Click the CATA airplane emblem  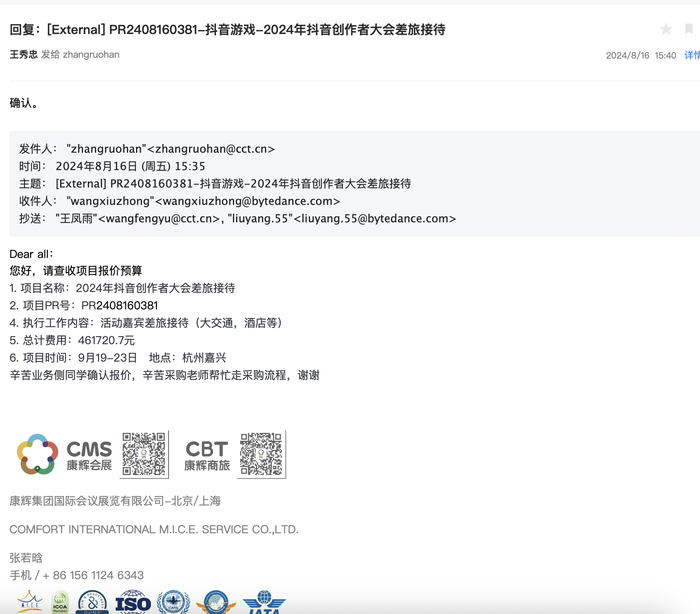(x=173, y=603)
